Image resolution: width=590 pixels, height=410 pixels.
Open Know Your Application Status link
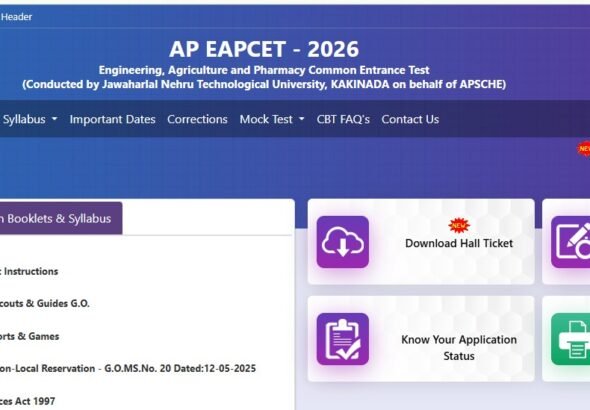pos(459,348)
